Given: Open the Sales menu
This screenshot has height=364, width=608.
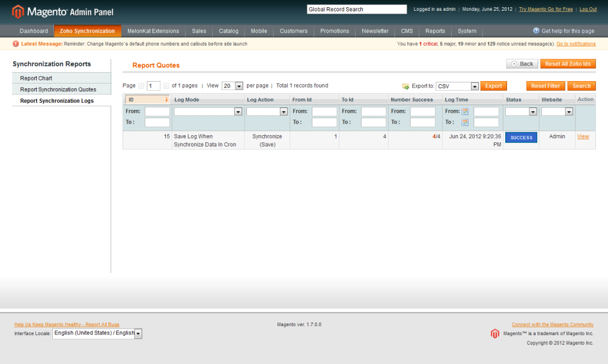Looking at the screenshot, I should (199, 31).
